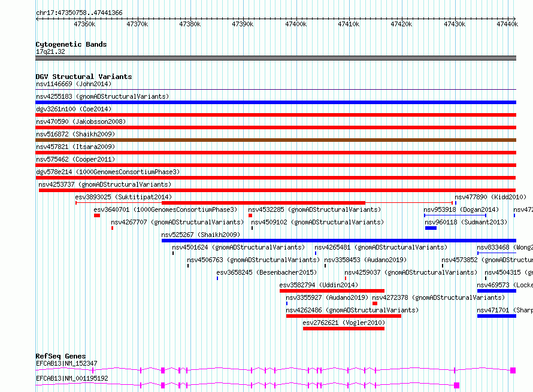Click the DGV Structural Variants heading

[x=84, y=77]
